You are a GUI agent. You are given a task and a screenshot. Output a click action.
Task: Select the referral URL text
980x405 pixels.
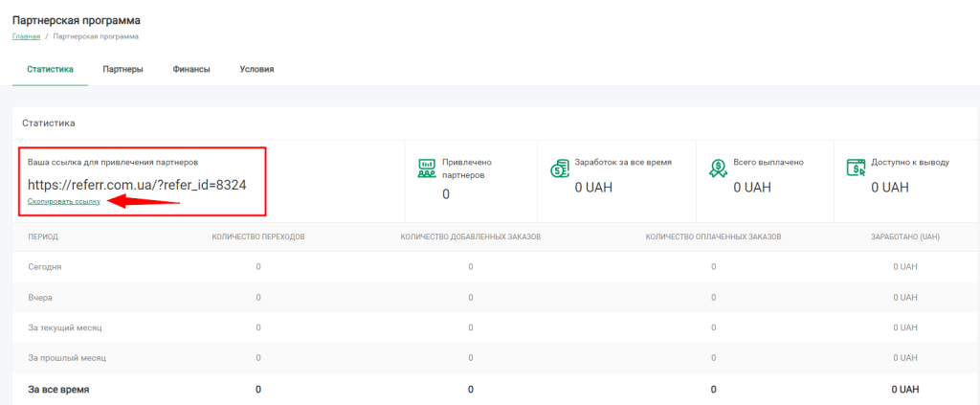click(x=137, y=185)
